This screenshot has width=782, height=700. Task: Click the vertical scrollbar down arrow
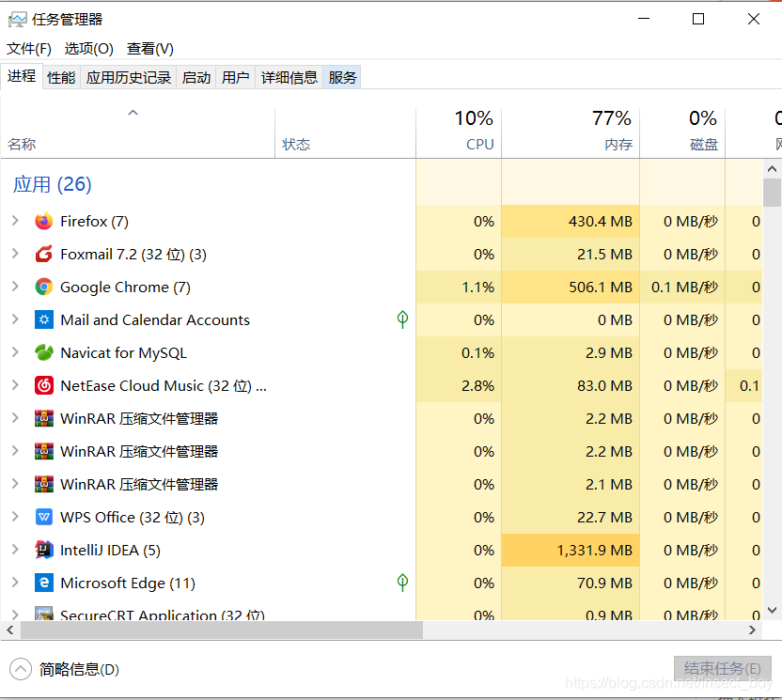pos(772,610)
